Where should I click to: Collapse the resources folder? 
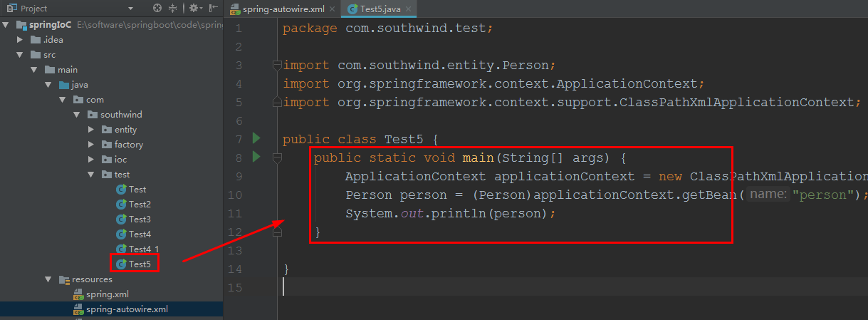coord(48,279)
